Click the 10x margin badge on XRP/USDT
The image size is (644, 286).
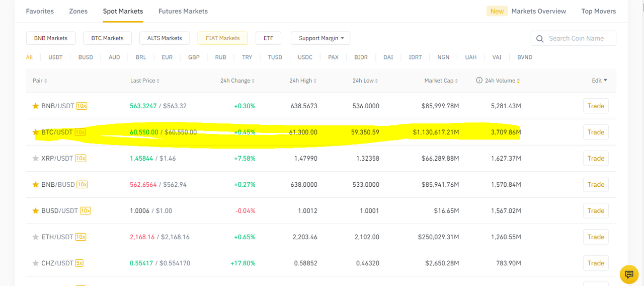coord(80,158)
